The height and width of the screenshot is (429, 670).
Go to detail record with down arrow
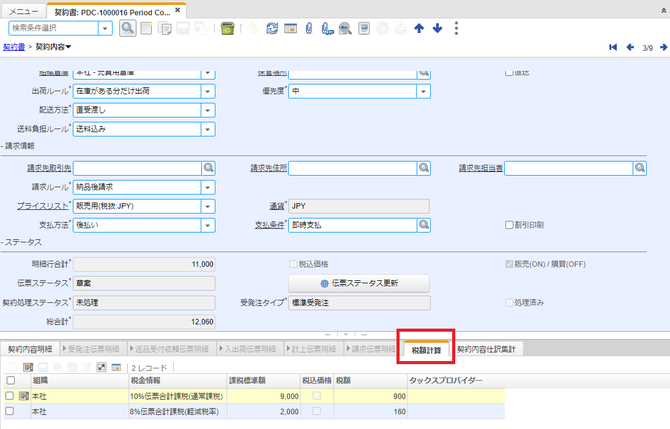tap(437, 28)
